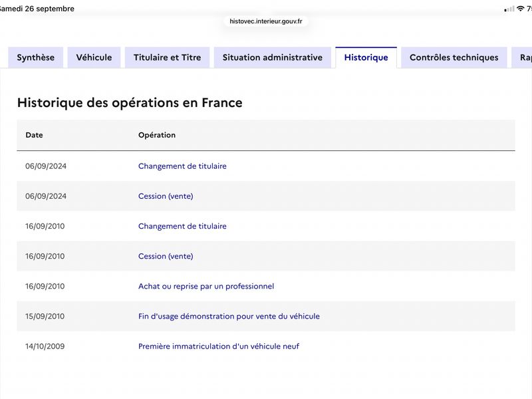
Task: Open the Synthèse tab
Action: point(36,58)
